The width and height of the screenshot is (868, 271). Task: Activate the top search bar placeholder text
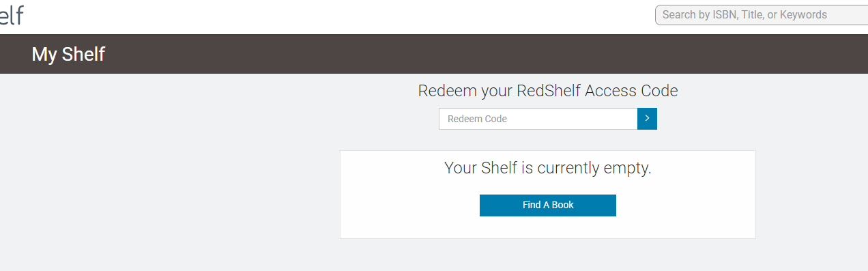point(744,14)
